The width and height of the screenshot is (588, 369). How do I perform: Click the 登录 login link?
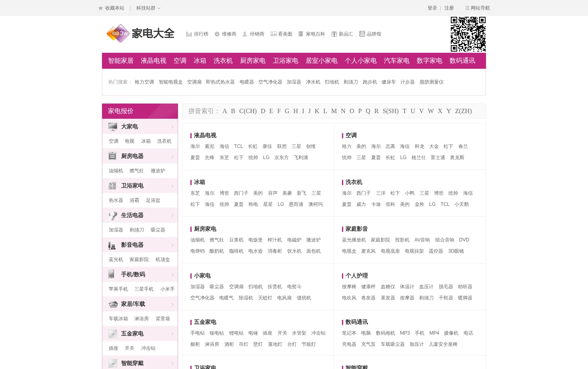pyautogui.click(x=432, y=8)
